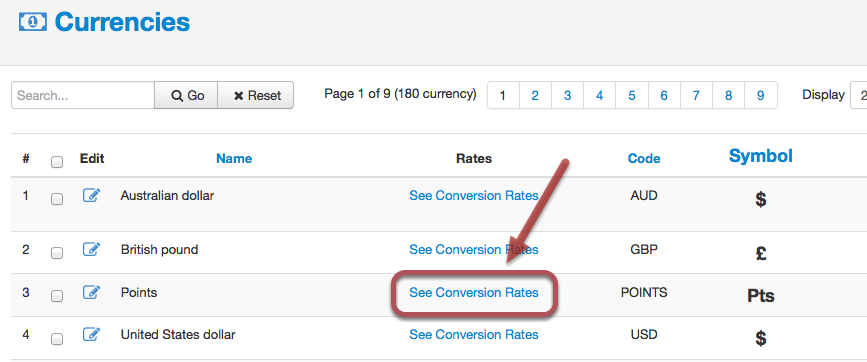Click the £ symbol cell
The image size is (867, 362).
click(x=761, y=253)
